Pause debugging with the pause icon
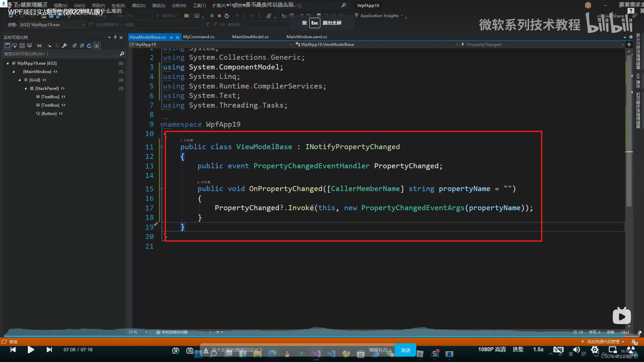 [x=212, y=16]
